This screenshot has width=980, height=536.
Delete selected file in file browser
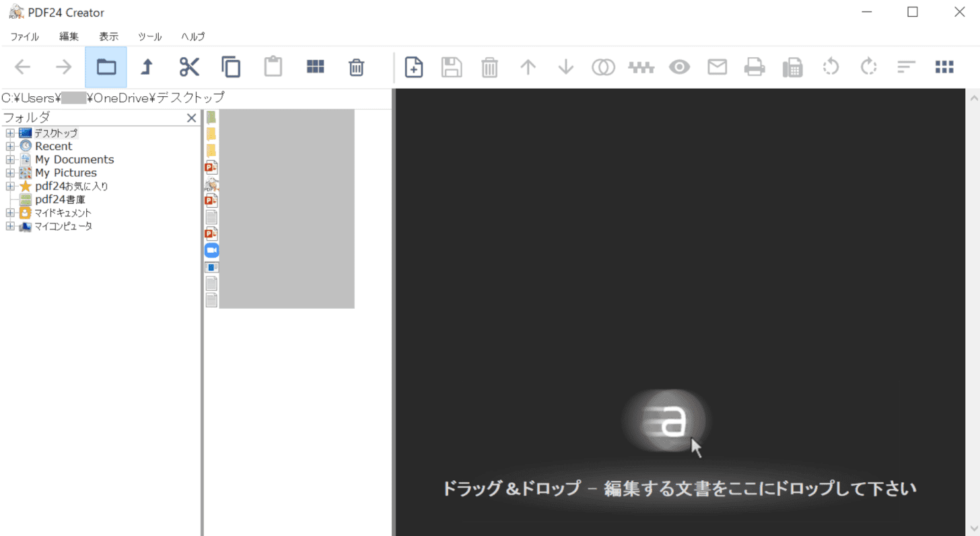point(356,67)
